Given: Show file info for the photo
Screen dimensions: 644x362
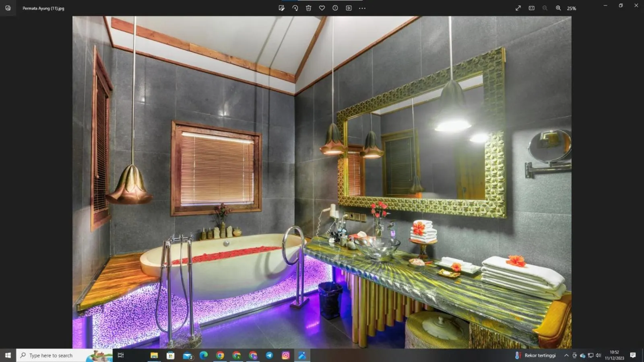Looking at the screenshot, I should [335, 8].
